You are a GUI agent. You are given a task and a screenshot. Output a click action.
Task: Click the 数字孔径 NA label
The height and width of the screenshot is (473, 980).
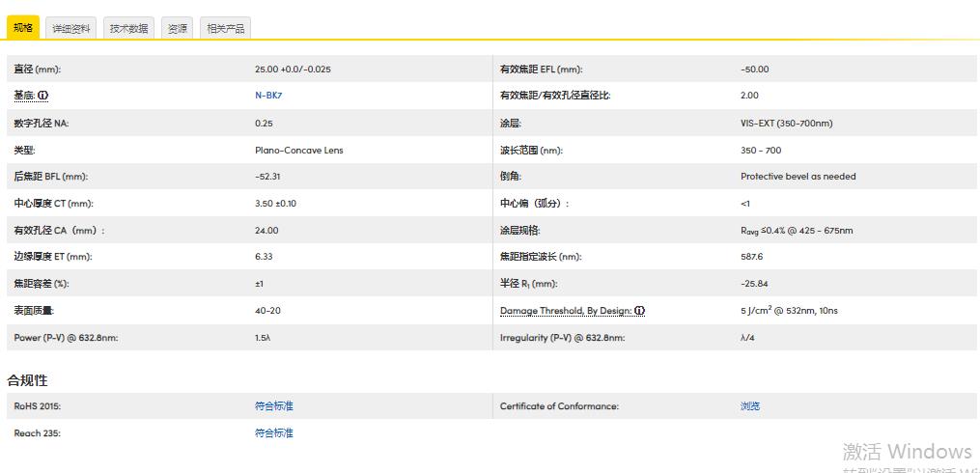(x=42, y=124)
